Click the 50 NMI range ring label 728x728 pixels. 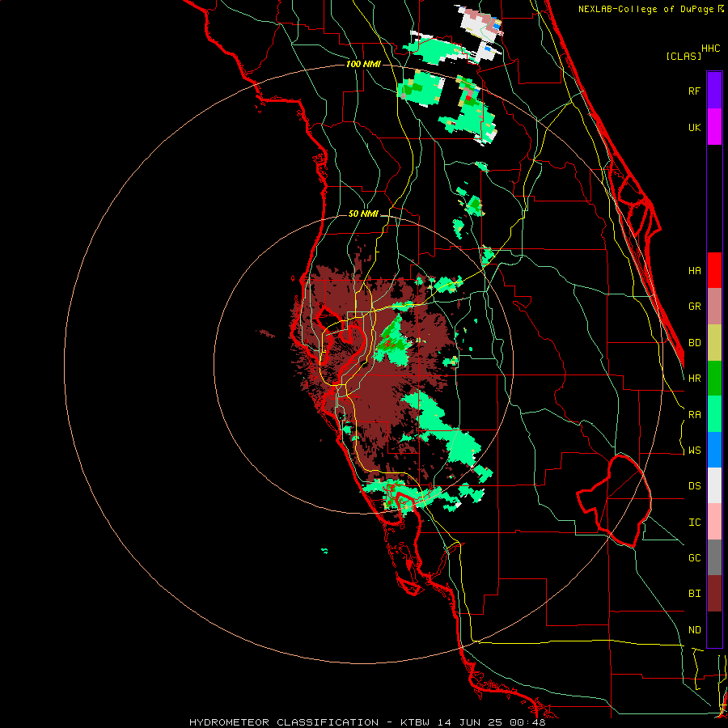point(363,214)
